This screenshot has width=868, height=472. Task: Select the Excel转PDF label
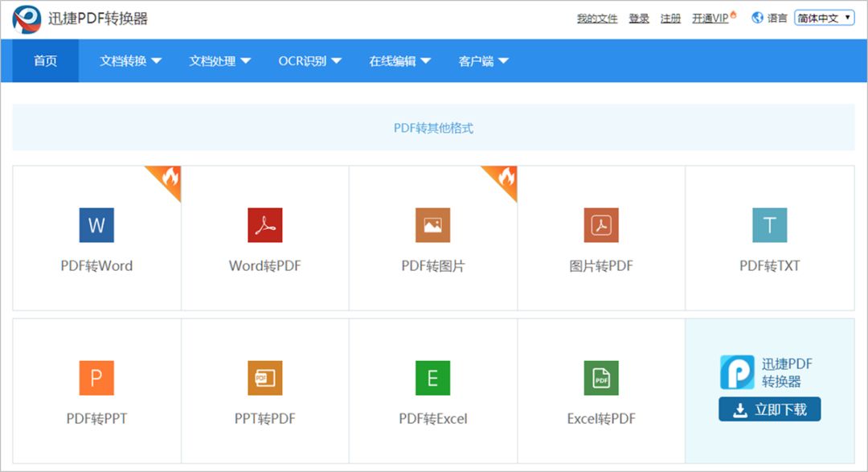[601, 419]
